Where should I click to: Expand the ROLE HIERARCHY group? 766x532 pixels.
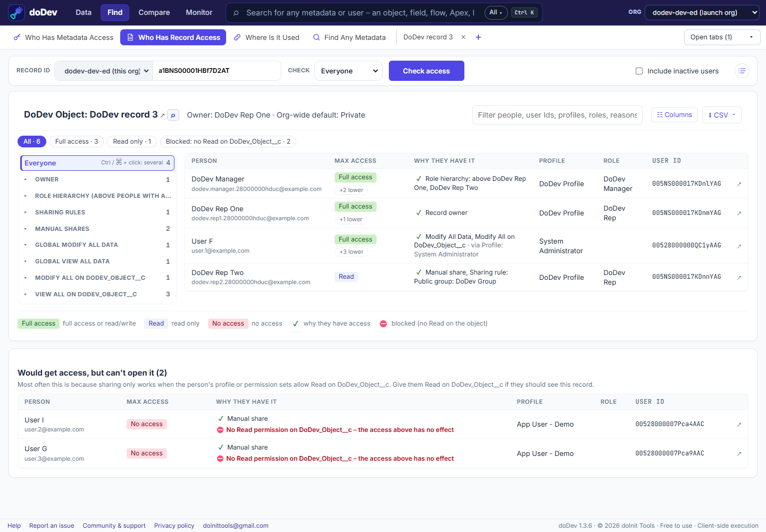pos(97,196)
